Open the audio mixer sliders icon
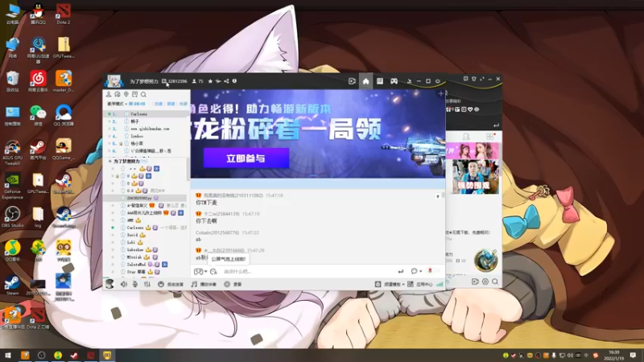This screenshot has height=362, width=644. (x=147, y=284)
